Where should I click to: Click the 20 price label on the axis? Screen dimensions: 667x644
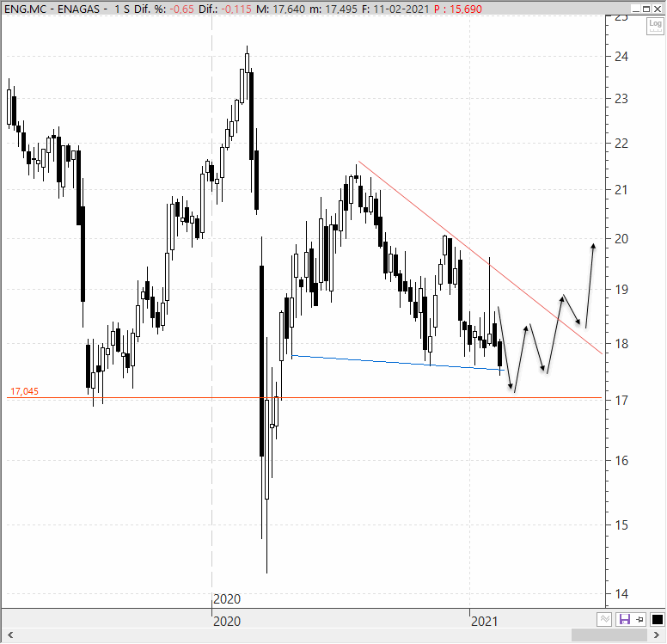pos(621,239)
